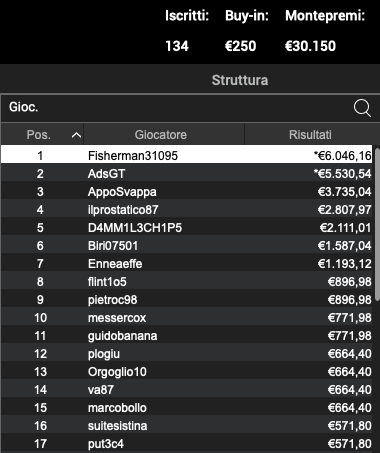Select the Enneaeffe row
380x453 pixels.
pyautogui.click(x=187, y=263)
